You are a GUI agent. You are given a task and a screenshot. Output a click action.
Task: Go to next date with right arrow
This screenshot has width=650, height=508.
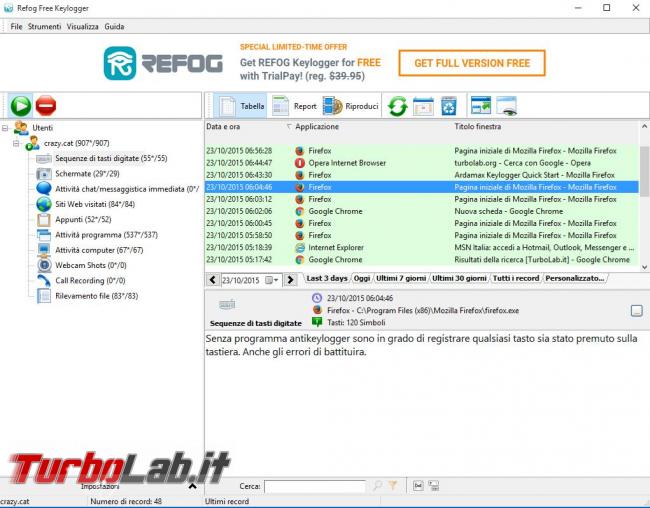tap(290, 280)
